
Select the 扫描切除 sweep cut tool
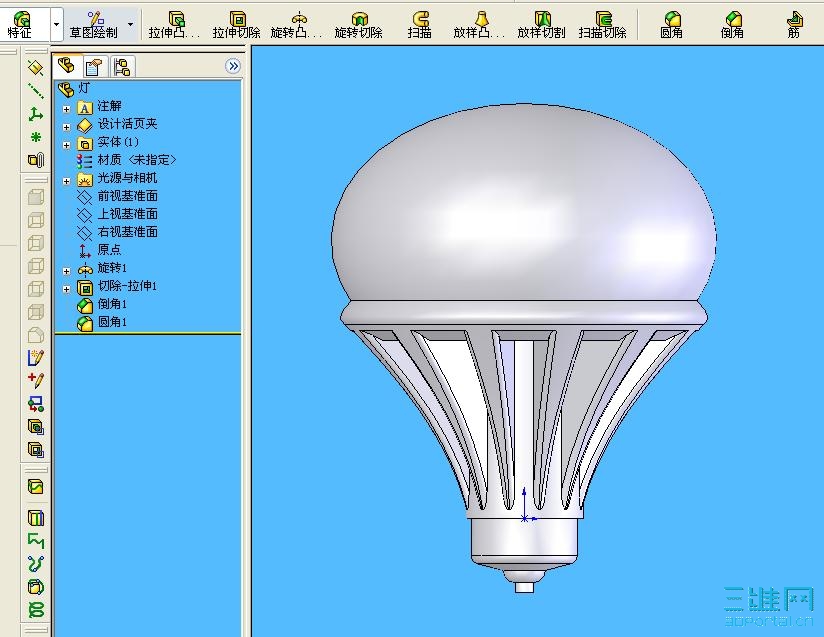(x=602, y=25)
